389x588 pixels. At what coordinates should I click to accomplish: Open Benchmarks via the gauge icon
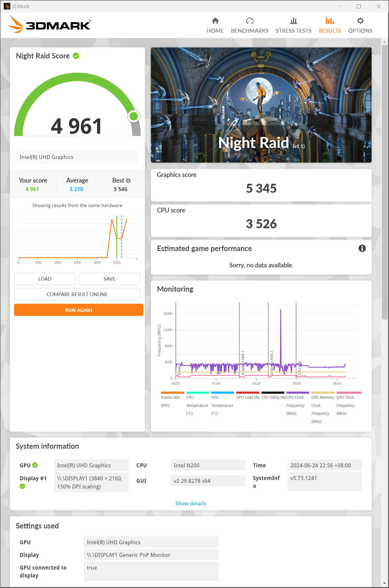click(x=249, y=21)
